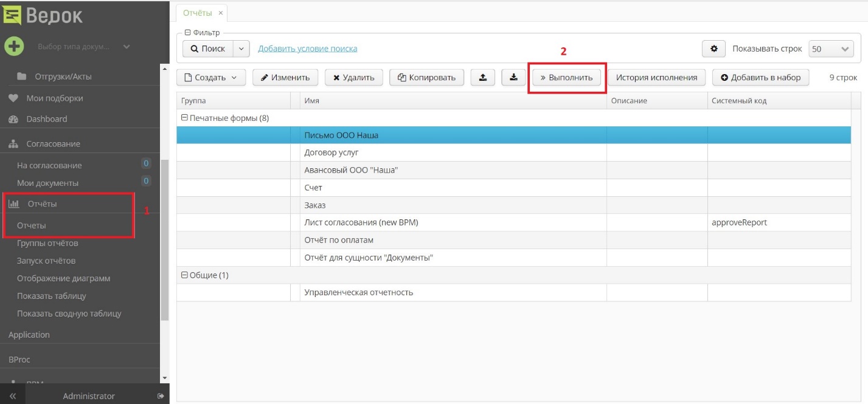Select Запуск отчётов in sidebar
The width and height of the screenshot is (868, 404).
46,261
